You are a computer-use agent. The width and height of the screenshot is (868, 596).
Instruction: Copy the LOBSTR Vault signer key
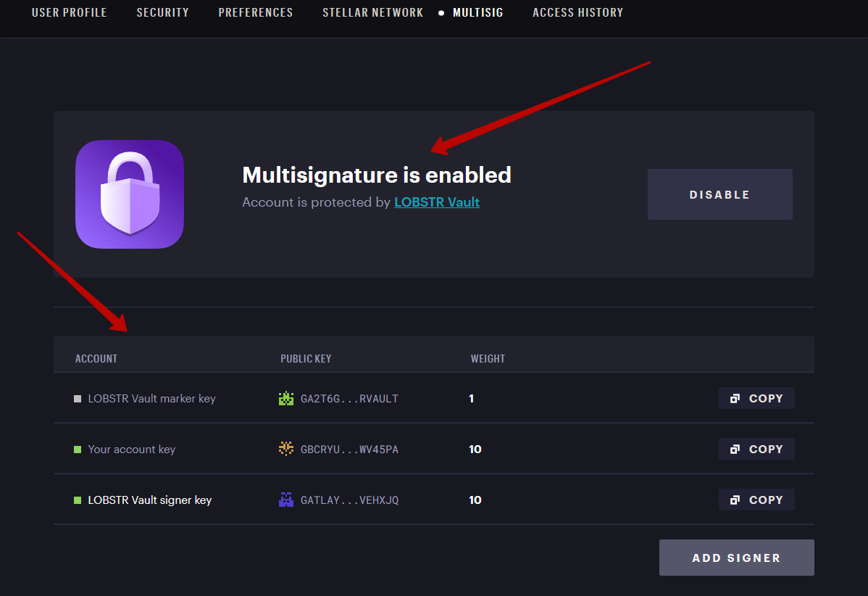tap(756, 500)
